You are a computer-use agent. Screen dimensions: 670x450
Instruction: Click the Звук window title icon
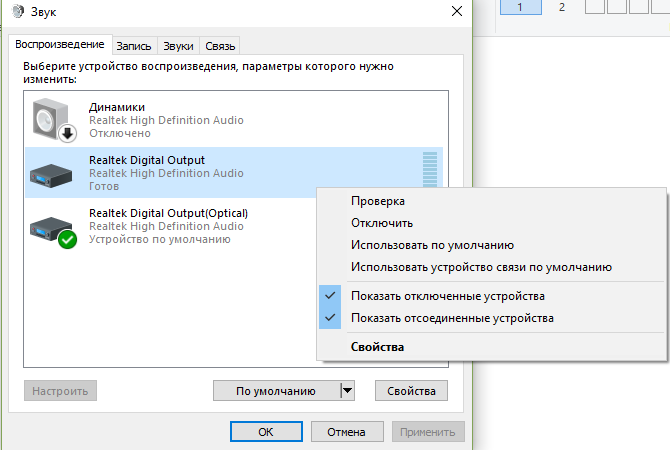coord(18,11)
